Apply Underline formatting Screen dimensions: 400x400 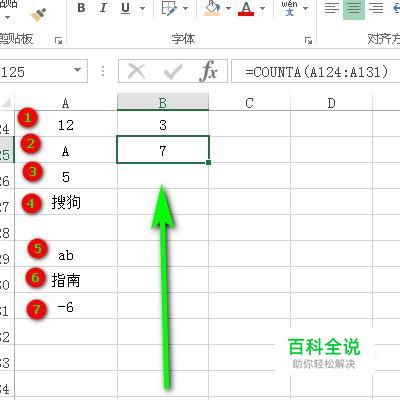[125, 8]
